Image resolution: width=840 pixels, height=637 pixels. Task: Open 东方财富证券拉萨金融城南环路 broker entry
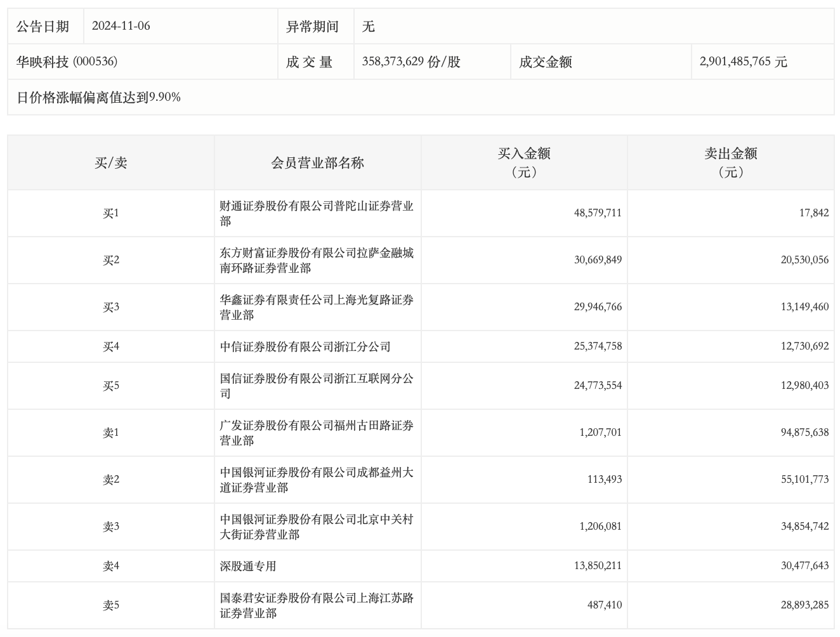pos(317,260)
